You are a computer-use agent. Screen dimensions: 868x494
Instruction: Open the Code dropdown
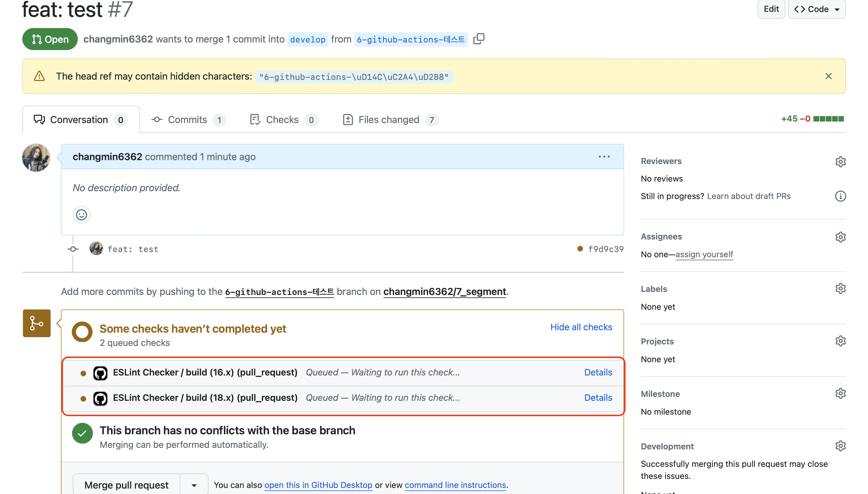coord(816,9)
